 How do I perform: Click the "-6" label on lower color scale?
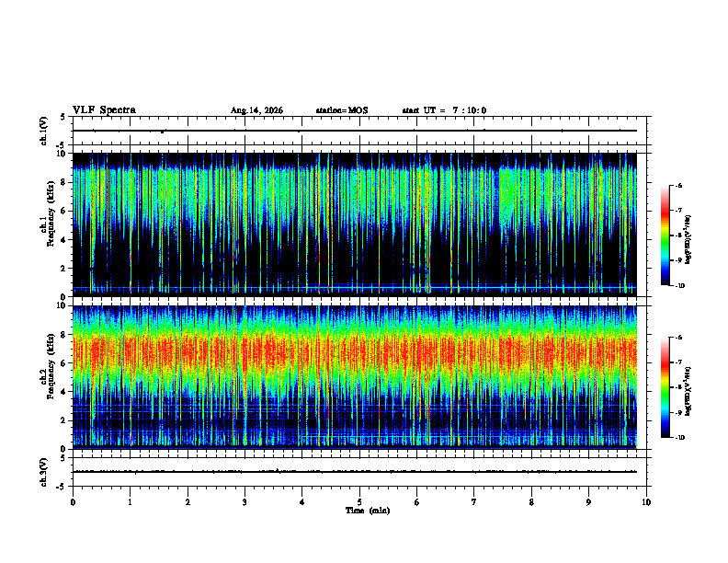(x=678, y=338)
